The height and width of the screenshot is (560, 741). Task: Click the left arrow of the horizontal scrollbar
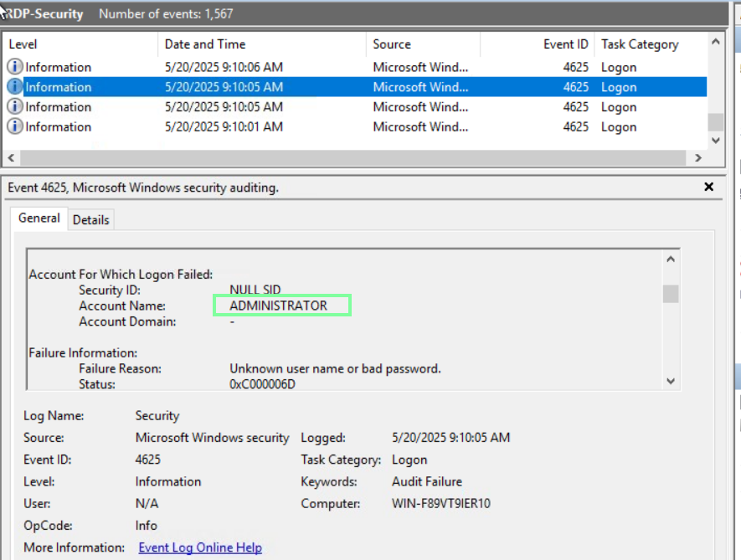click(x=12, y=157)
